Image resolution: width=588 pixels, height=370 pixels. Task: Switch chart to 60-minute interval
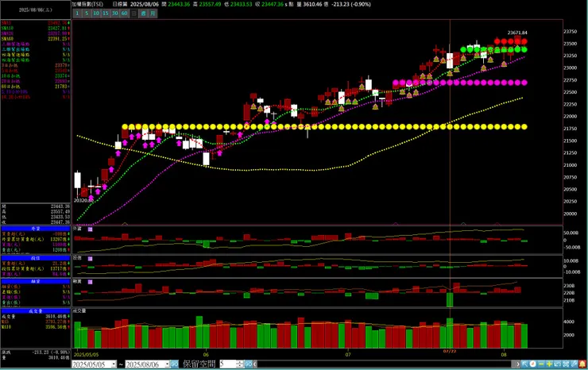pyautogui.click(x=124, y=13)
